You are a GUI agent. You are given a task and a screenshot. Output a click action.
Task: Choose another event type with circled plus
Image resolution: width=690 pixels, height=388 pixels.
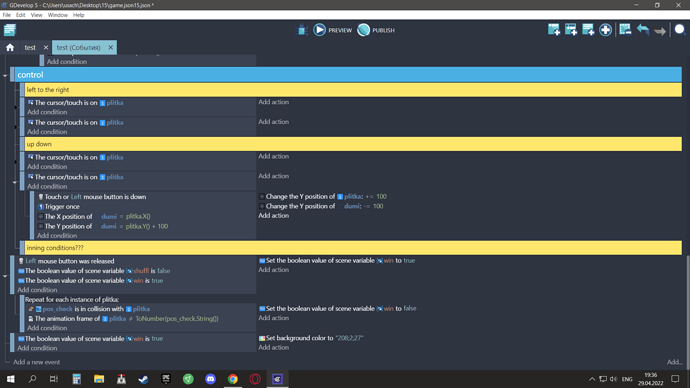coord(606,30)
